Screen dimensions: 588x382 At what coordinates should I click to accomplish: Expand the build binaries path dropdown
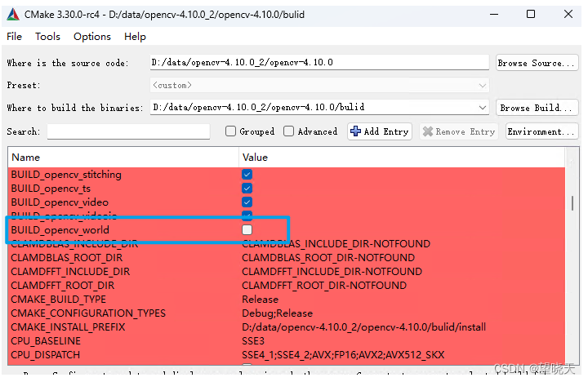[x=483, y=108]
